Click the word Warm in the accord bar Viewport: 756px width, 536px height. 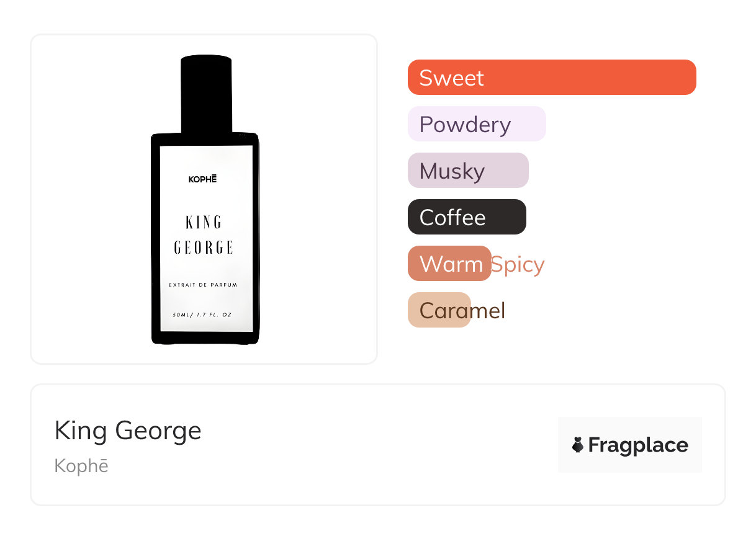coord(451,264)
